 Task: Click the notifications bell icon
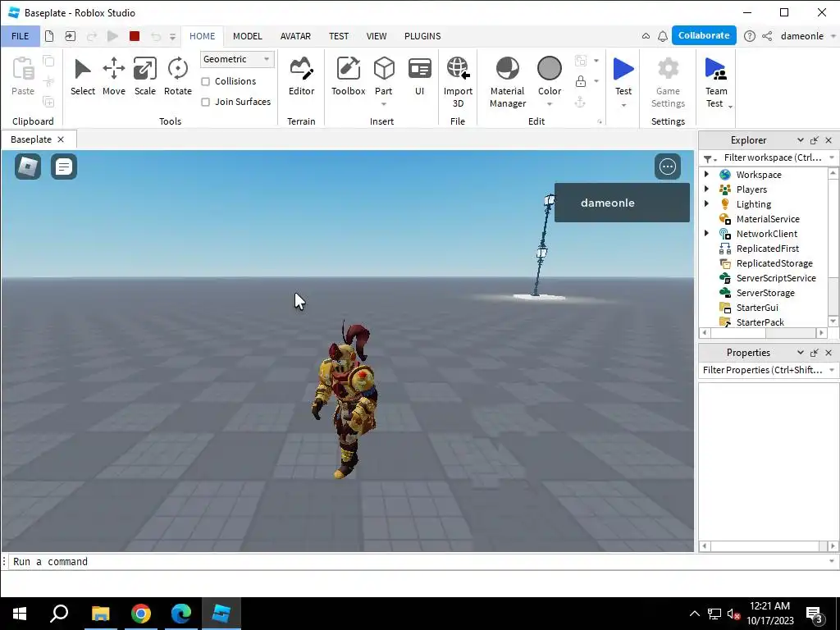pyautogui.click(x=663, y=36)
